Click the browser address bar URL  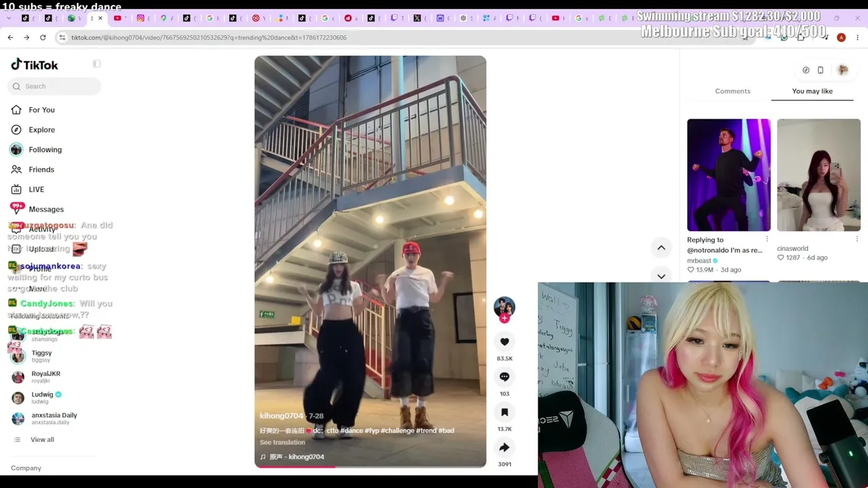point(209,37)
